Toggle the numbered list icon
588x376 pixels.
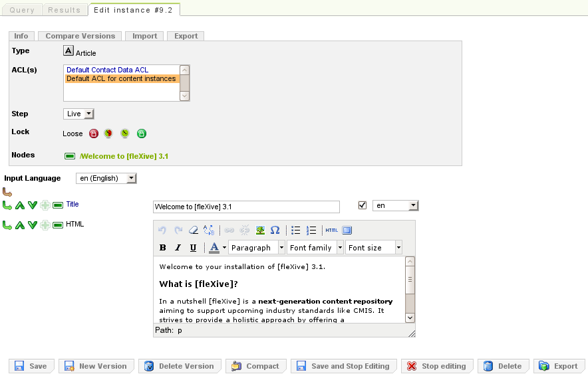(x=311, y=230)
